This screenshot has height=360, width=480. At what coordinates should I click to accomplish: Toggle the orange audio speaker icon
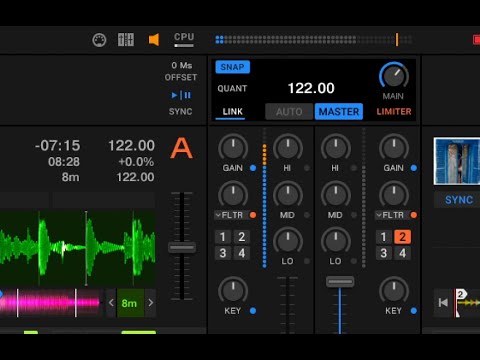[154, 40]
